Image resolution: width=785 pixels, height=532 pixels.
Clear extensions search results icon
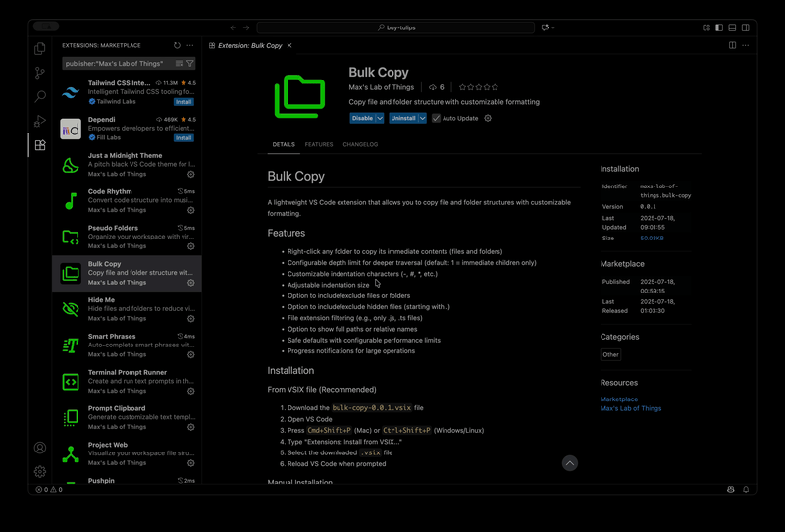[179, 63]
